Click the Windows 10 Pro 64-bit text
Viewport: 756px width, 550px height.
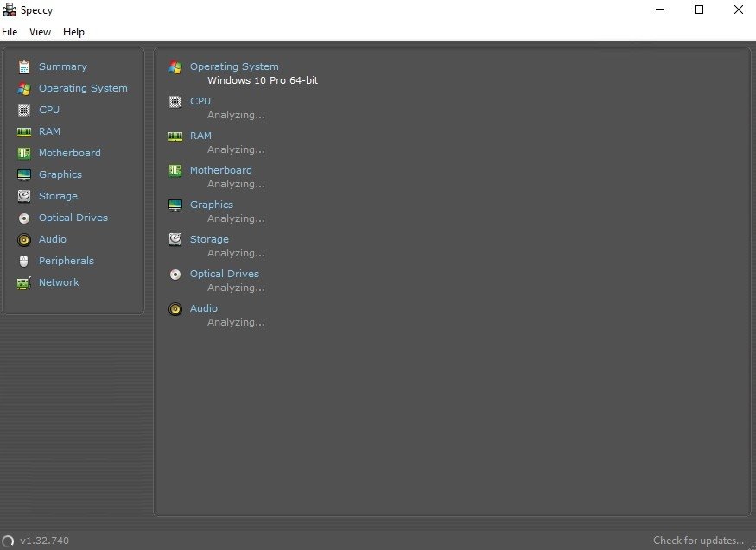(263, 80)
